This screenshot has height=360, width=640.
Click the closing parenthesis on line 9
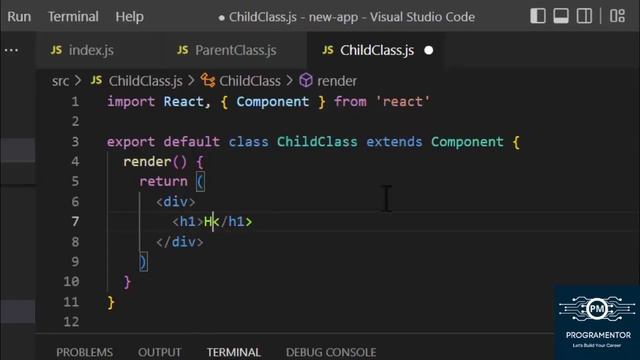[143, 262]
